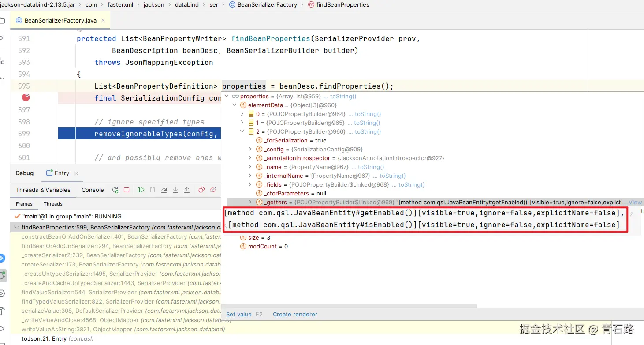This screenshot has height=345, width=644.
Task: Open the Entry debug tab
Action: tap(62, 173)
